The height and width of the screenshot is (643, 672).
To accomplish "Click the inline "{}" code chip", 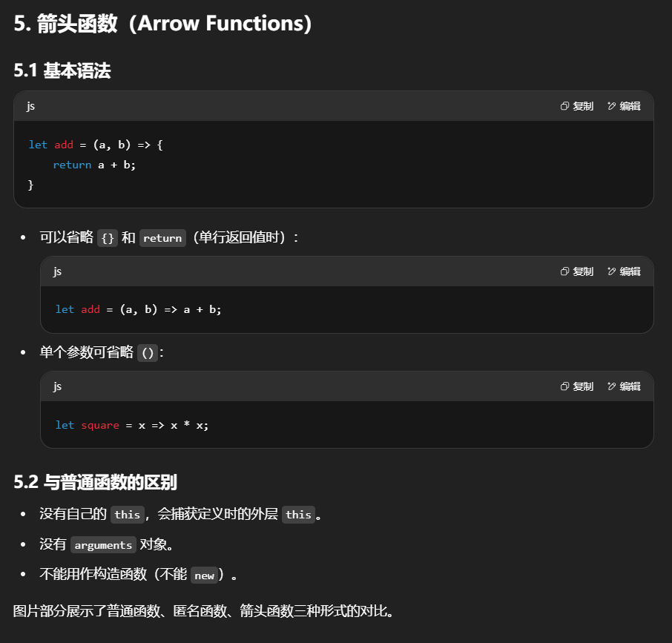I will (x=108, y=238).
